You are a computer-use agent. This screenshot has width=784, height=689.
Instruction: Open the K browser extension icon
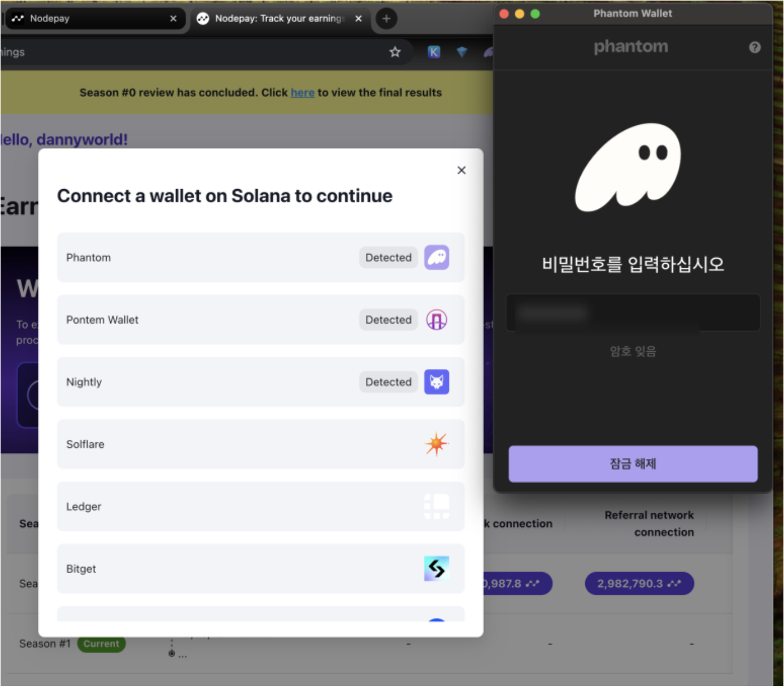[434, 52]
